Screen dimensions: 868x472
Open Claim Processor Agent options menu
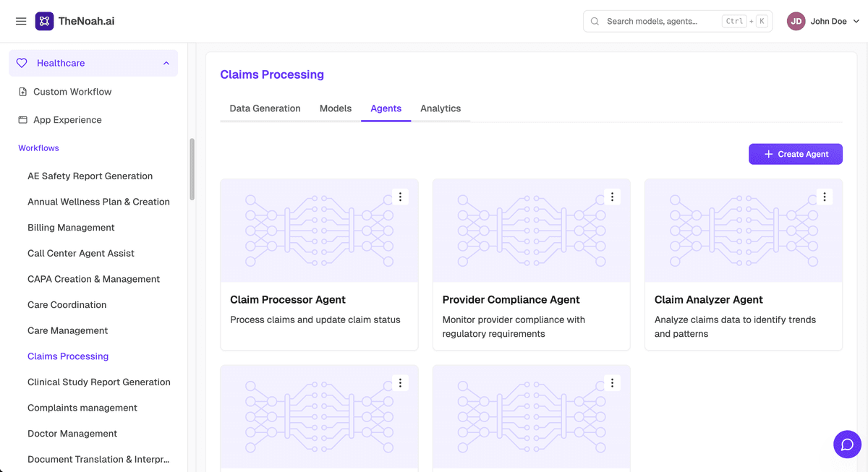tap(400, 197)
